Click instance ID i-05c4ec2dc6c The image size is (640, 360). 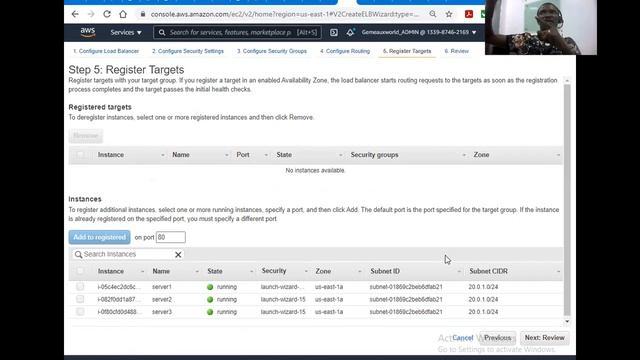pos(119,287)
